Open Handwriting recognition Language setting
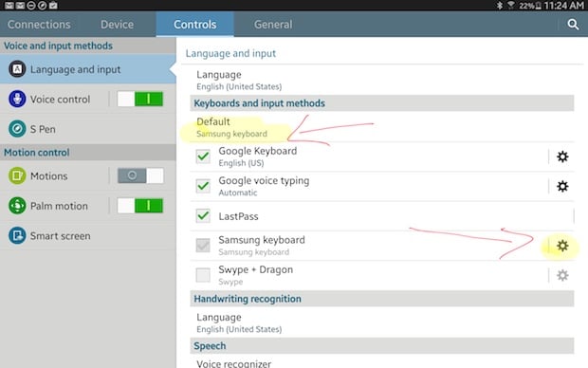The width and height of the screenshot is (588, 368). coord(382,322)
